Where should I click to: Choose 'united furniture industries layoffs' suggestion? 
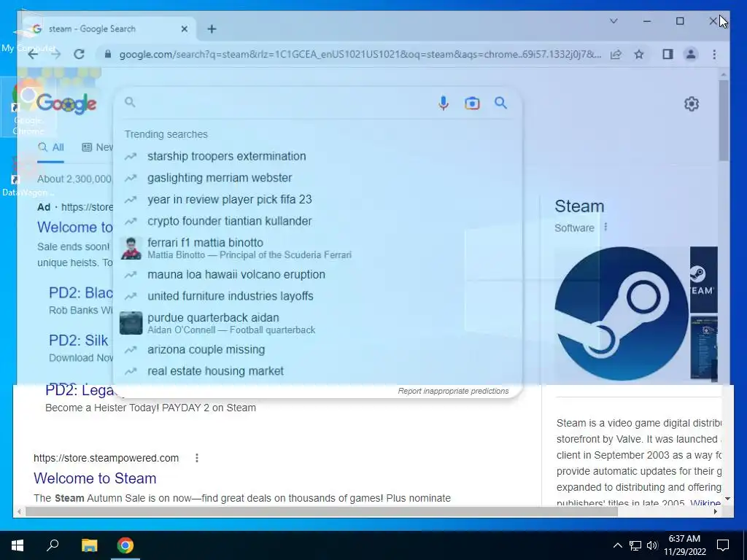pos(318,296)
